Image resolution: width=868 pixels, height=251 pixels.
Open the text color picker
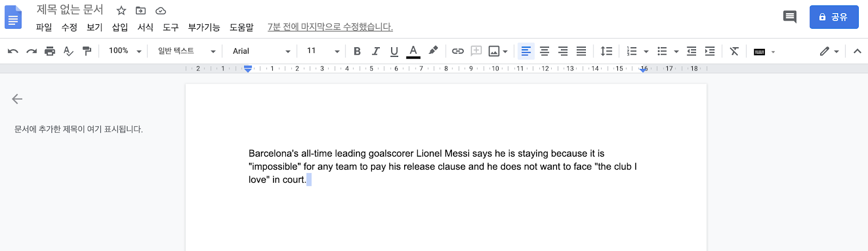click(x=413, y=51)
